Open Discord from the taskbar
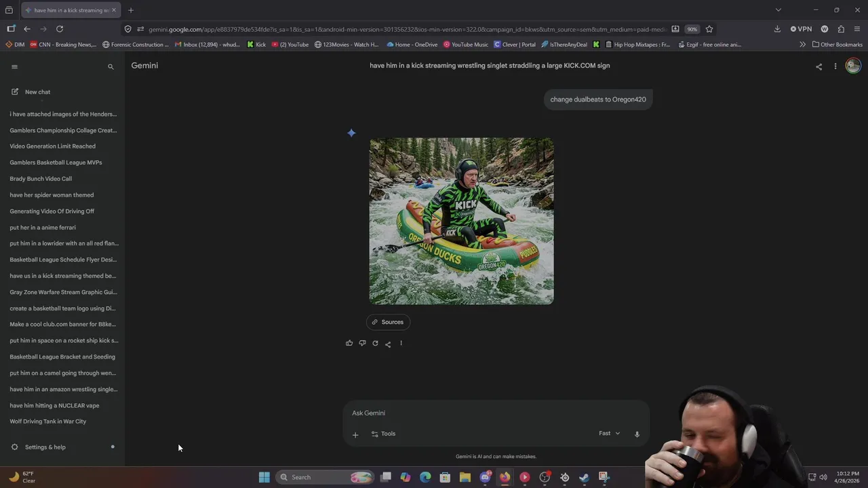Viewport: 868px width, 488px height. click(485, 477)
